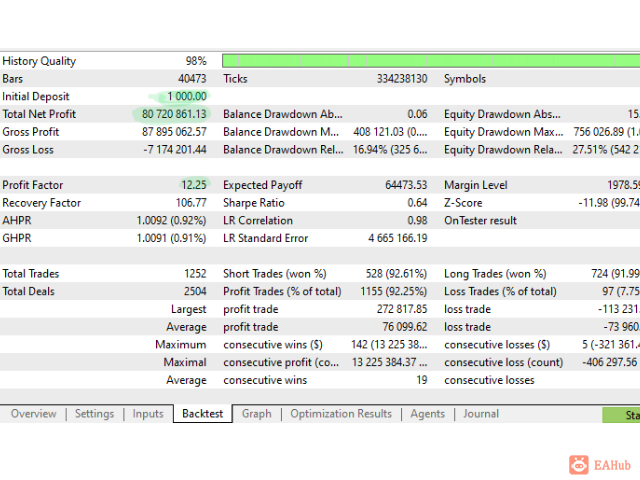The width and height of the screenshot is (640, 480).
Task: Select the Backtest tab
Action: [202, 413]
